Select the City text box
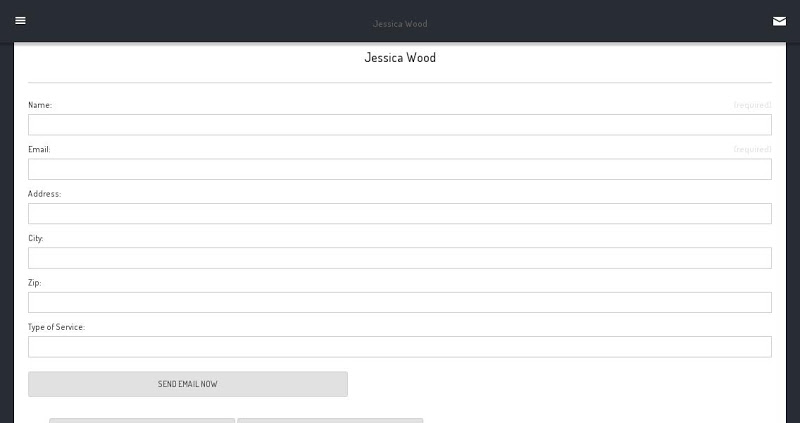Viewport: 800px width, 423px height. (x=399, y=258)
